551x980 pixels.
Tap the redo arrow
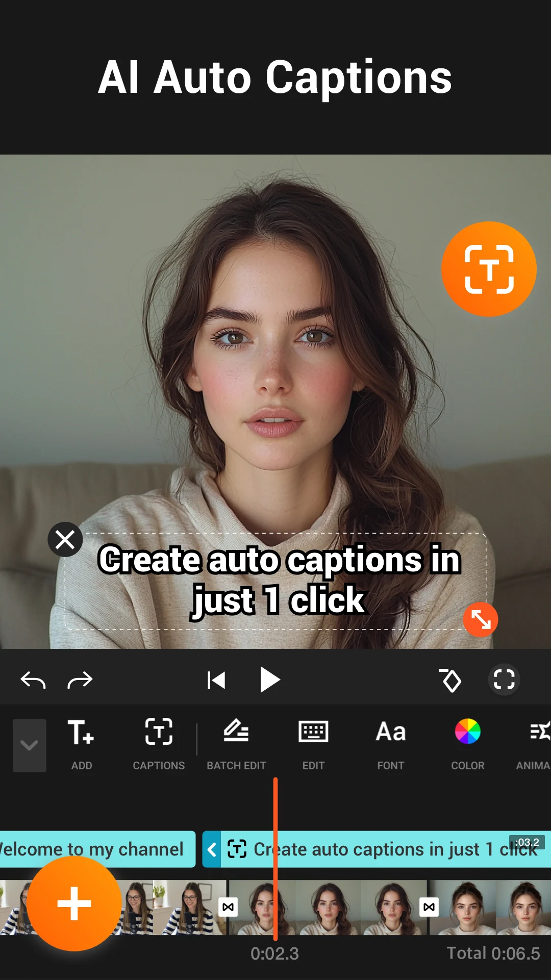tap(80, 680)
